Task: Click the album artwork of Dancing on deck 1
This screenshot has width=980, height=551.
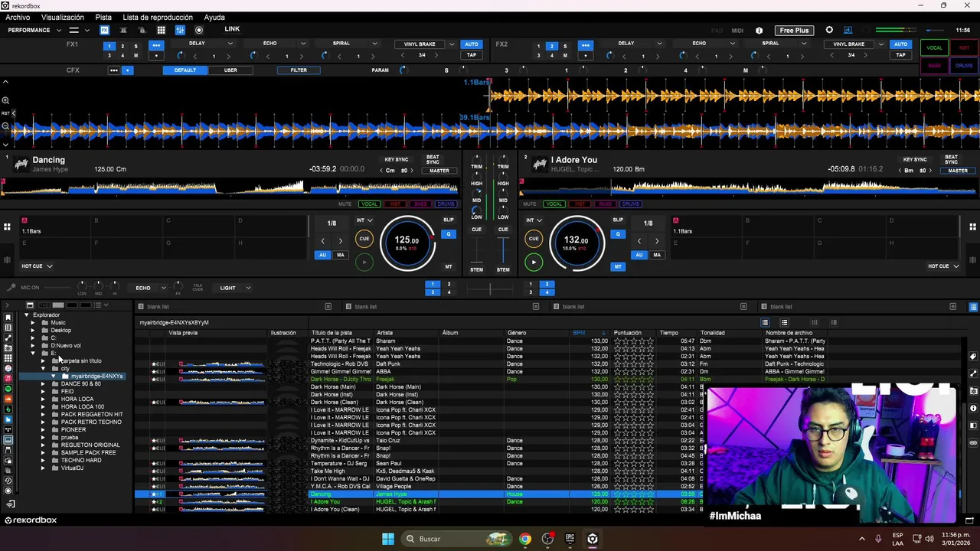Action: [x=21, y=164]
